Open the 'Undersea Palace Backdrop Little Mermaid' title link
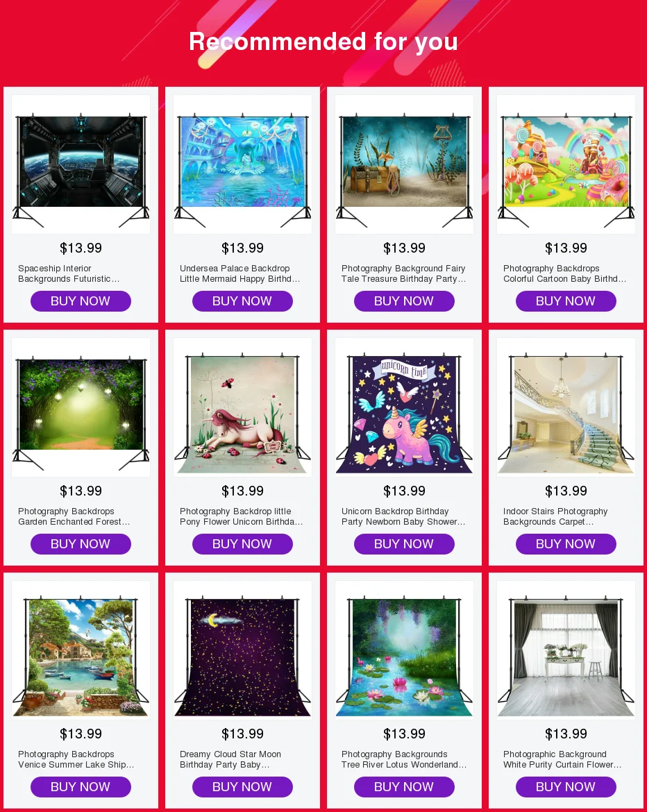Image resolution: width=647 pixels, height=812 pixels. (x=240, y=273)
